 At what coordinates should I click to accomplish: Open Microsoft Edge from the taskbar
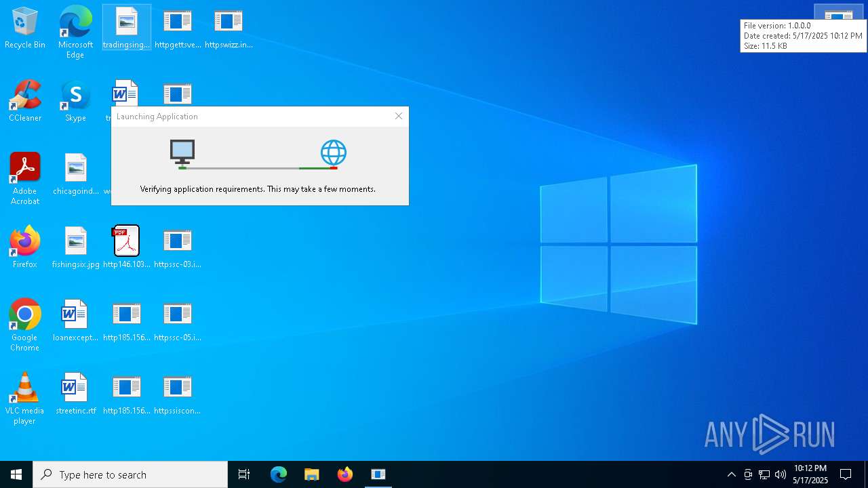coord(279,474)
